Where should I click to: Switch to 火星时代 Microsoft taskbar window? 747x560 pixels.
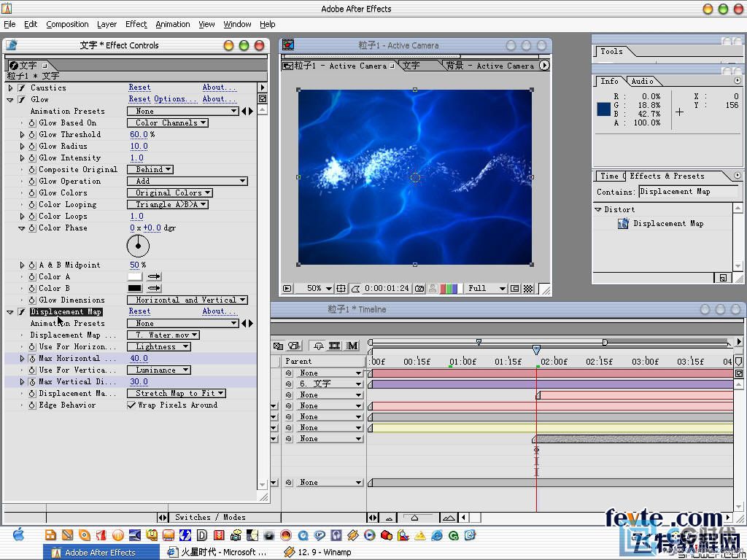tap(217, 553)
